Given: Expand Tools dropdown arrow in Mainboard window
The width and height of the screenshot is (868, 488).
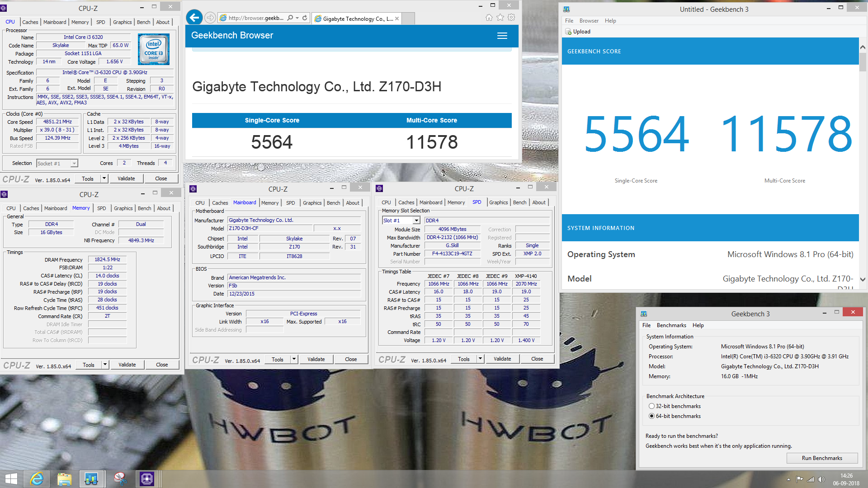Looking at the screenshot, I should coord(294,359).
